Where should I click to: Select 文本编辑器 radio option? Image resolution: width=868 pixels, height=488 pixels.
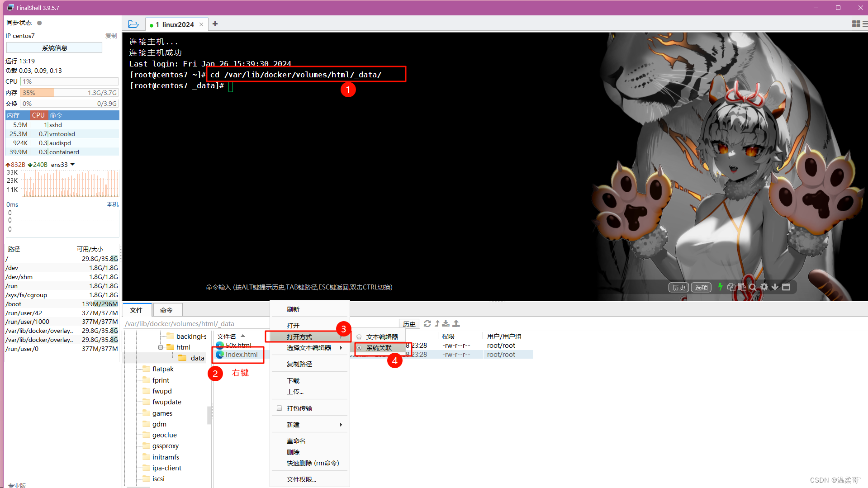359,337
